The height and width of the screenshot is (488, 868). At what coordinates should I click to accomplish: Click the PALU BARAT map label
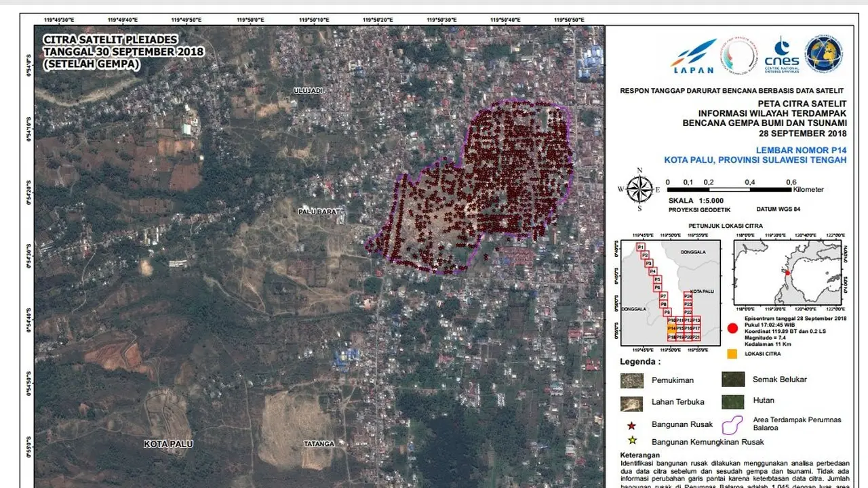click(x=318, y=211)
